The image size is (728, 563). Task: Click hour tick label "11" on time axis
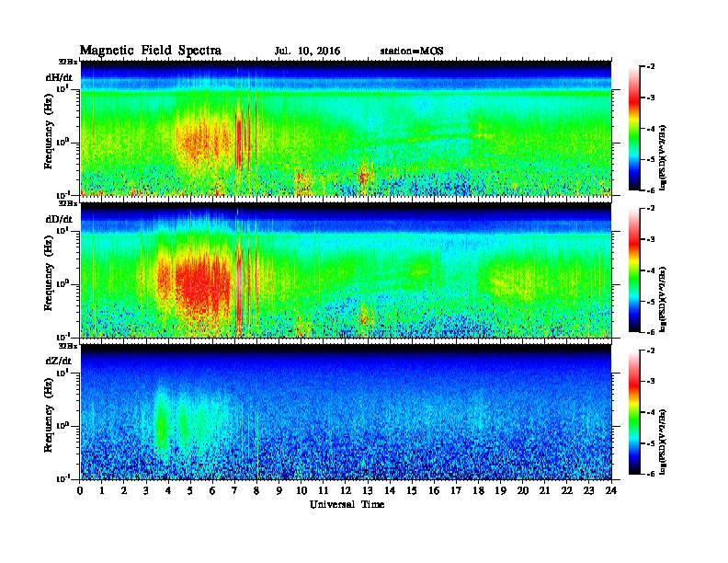coord(324,490)
